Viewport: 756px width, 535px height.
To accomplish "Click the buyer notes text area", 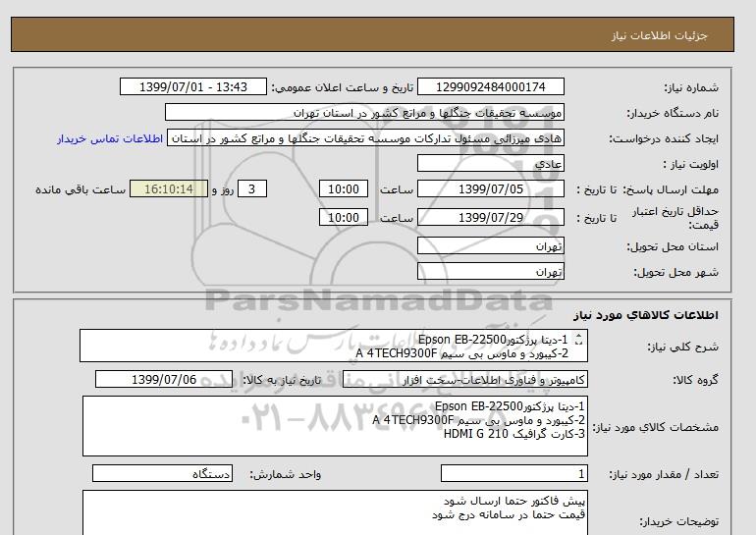I will point(335,512).
